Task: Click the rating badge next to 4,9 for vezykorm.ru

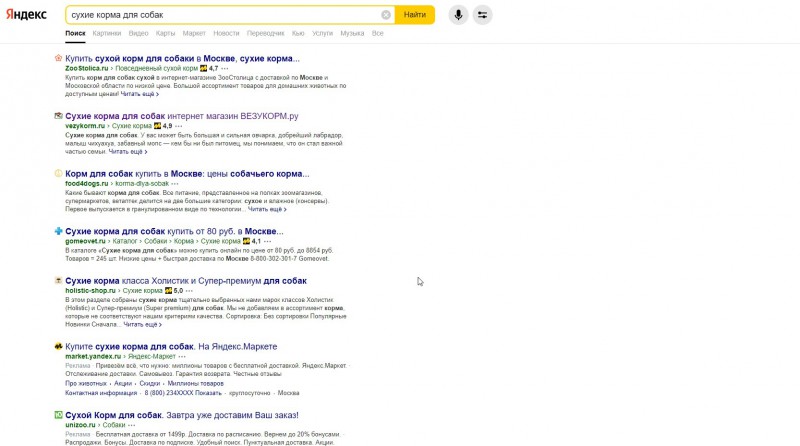Action: coord(158,126)
